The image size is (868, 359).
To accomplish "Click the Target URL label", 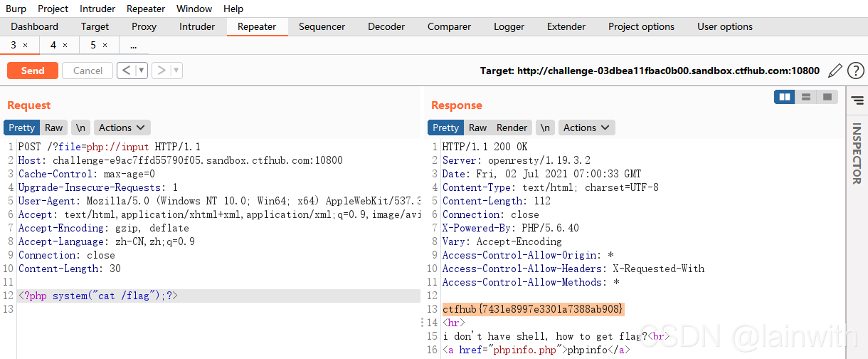I will tap(650, 71).
